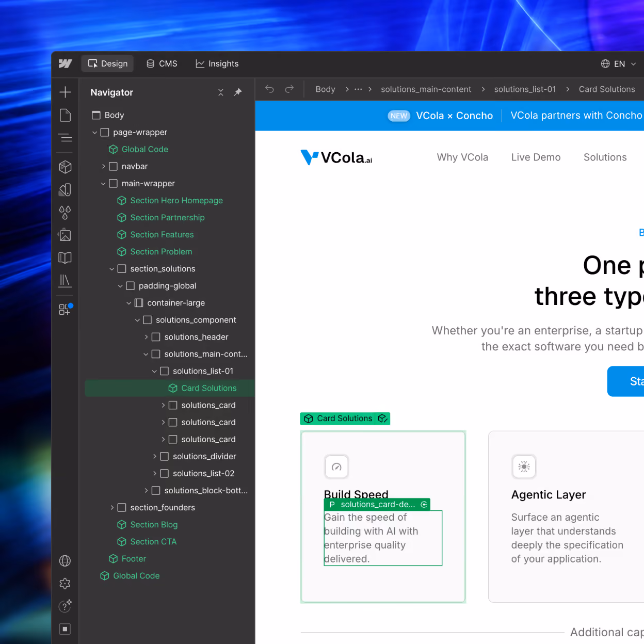Open the Navigator panel icon
This screenshot has height=644, width=644.
[x=65, y=138]
